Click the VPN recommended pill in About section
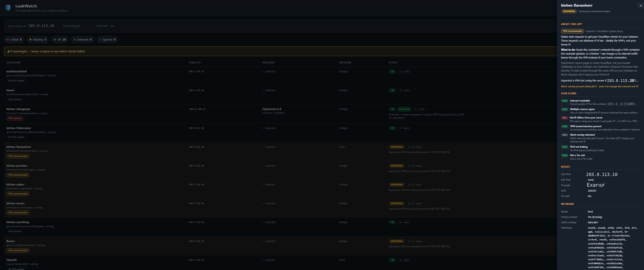 (x=572, y=31)
